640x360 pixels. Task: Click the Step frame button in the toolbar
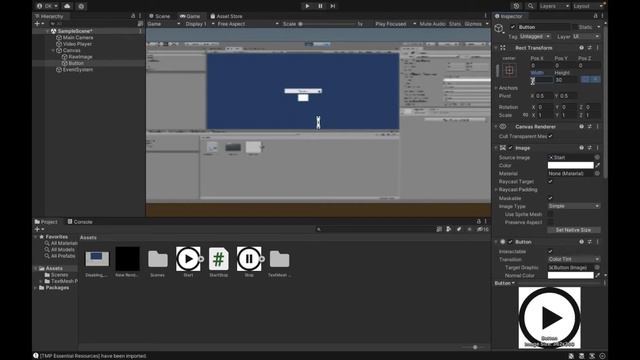pos(333,6)
